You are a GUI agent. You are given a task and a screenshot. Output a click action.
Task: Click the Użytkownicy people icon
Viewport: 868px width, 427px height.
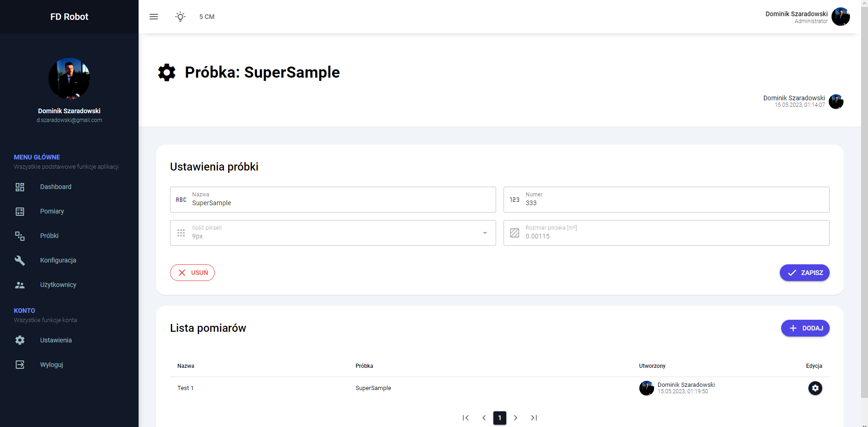point(20,285)
